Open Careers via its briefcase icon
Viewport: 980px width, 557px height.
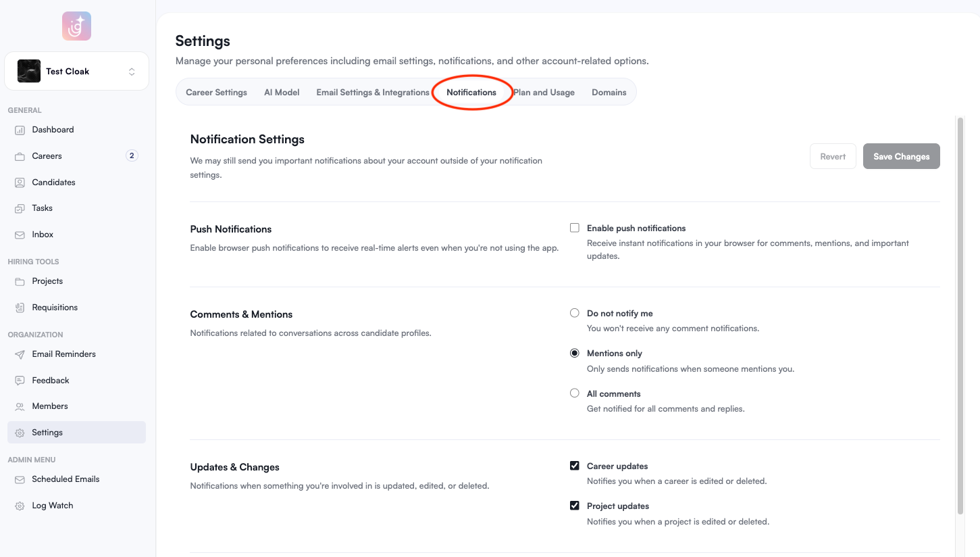(x=20, y=156)
